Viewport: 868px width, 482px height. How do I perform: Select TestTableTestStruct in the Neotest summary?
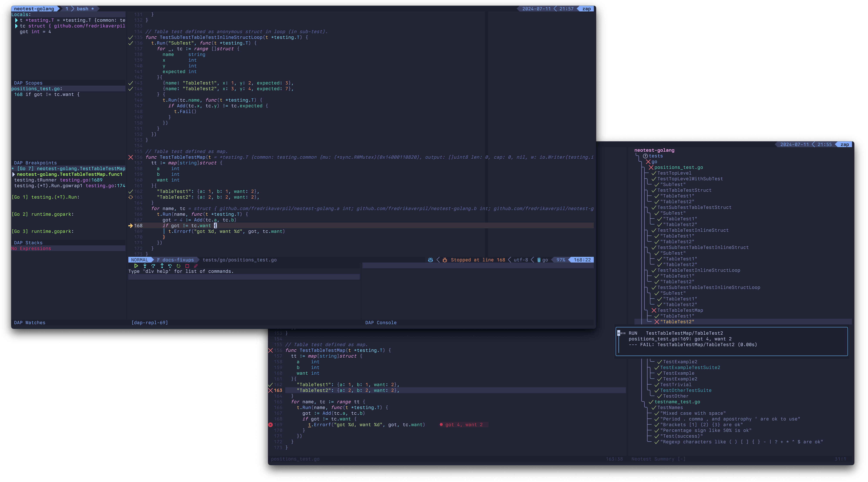(684, 190)
